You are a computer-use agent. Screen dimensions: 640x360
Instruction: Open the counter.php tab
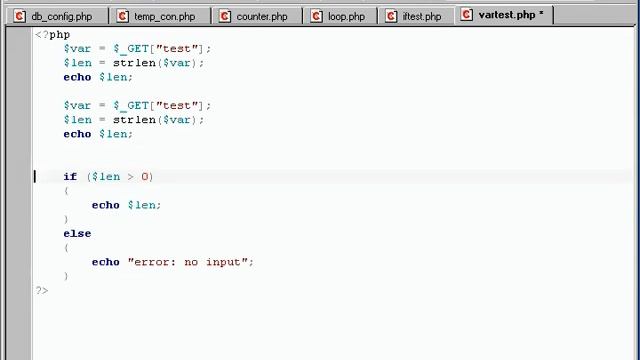click(257, 16)
